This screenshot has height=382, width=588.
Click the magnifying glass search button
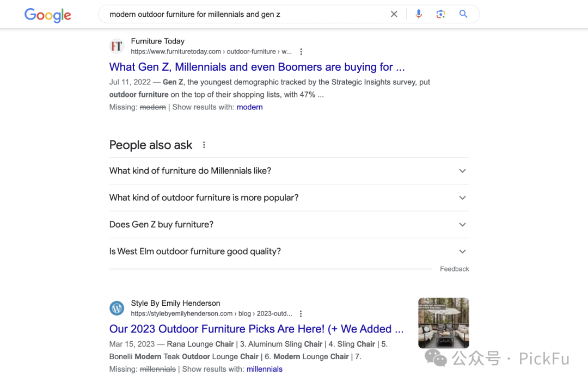pos(463,14)
